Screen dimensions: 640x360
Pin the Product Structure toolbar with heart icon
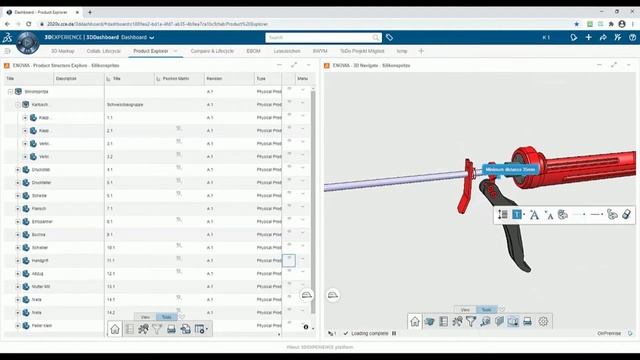182,317
